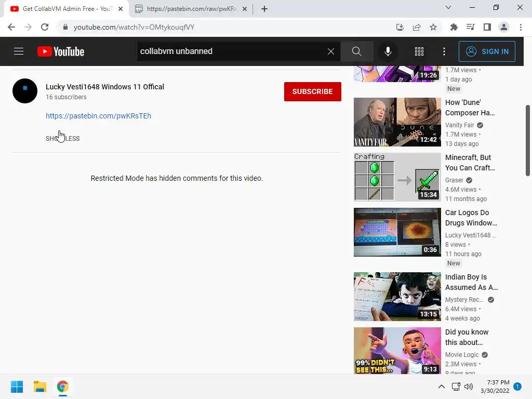This screenshot has height=399, width=532.
Task: Open the 19:26 video thumbnail at top
Action: (x=397, y=74)
